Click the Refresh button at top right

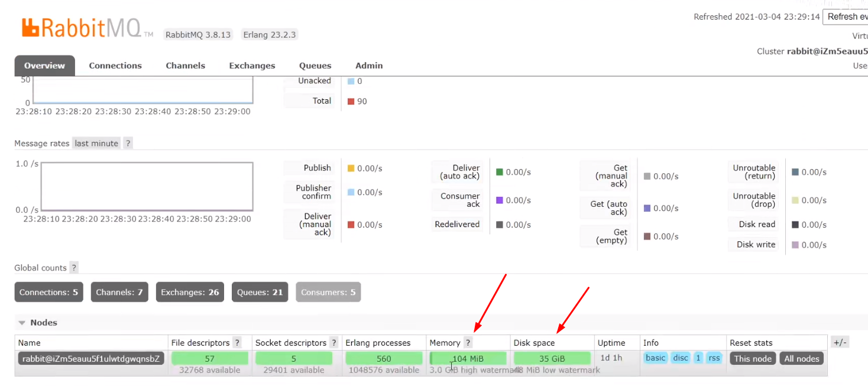(x=846, y=17)
